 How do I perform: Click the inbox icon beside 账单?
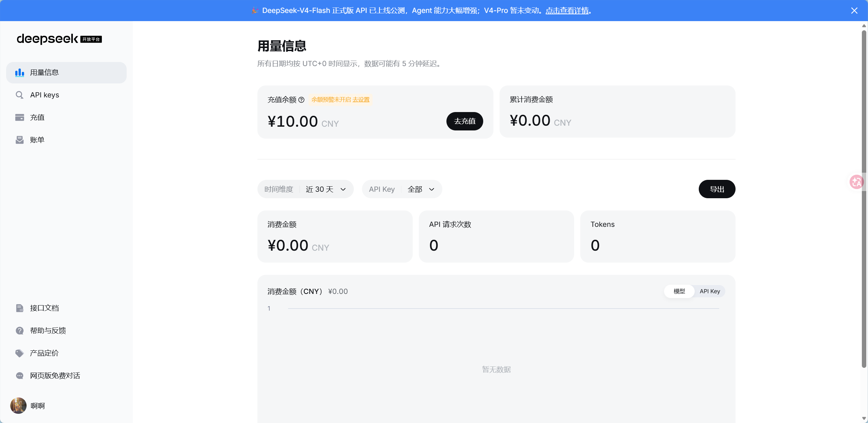pyautogui.click(x=20, y=140)
